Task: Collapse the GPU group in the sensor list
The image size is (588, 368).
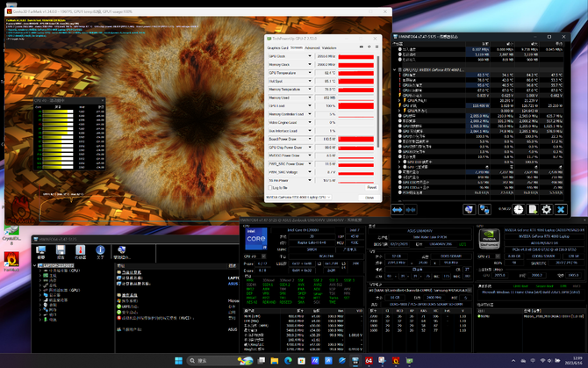Action: (395, 69)
